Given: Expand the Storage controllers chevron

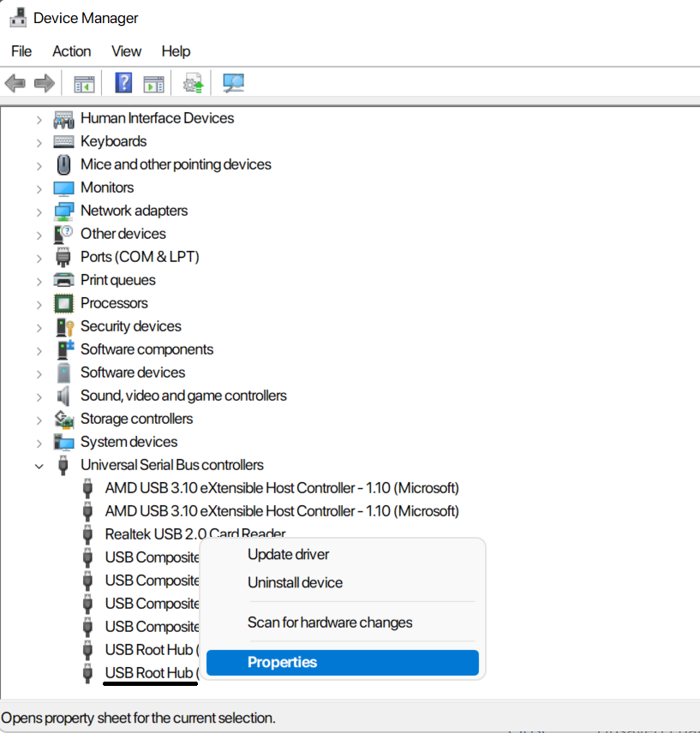Looking at the screenshot, I should pyautogui.click(x=39, y=420).
